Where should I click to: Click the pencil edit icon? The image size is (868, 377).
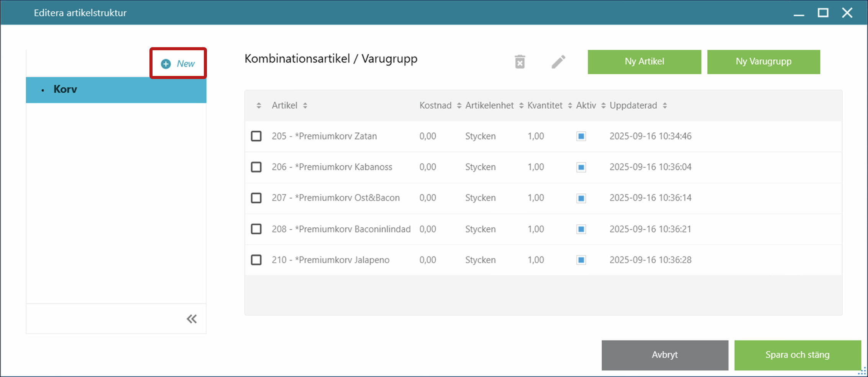(558, 62)
